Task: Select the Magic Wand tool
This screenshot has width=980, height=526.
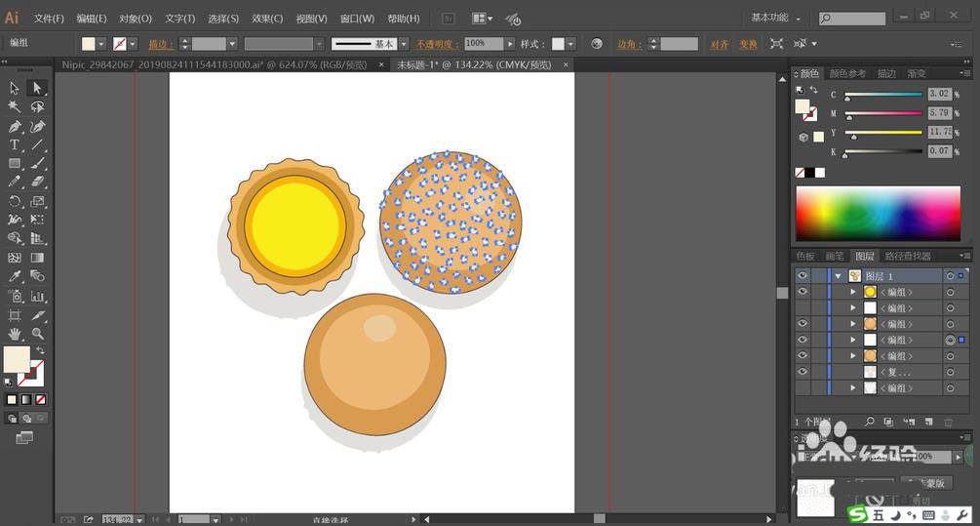Action: (x=15, y=107)
